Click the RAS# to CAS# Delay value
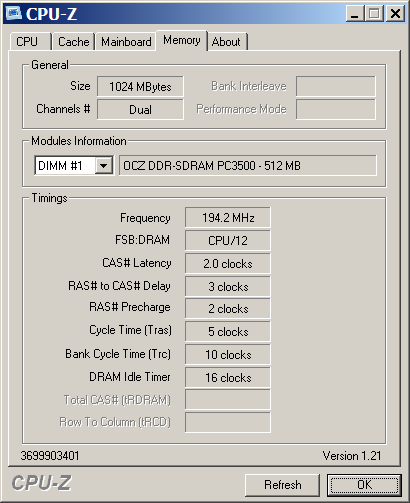This screenshot has height=503, width=410. pyautogui.click(x=228, y=286)
